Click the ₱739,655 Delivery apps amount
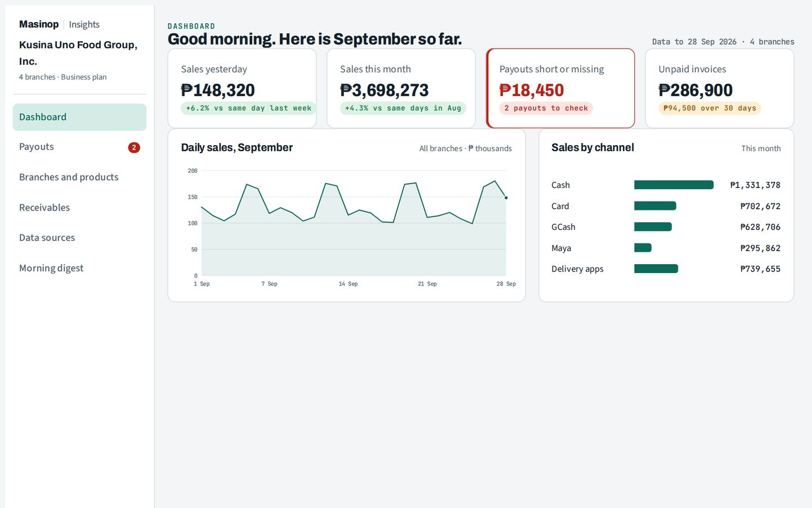The image size is (812, 508). 760,269
